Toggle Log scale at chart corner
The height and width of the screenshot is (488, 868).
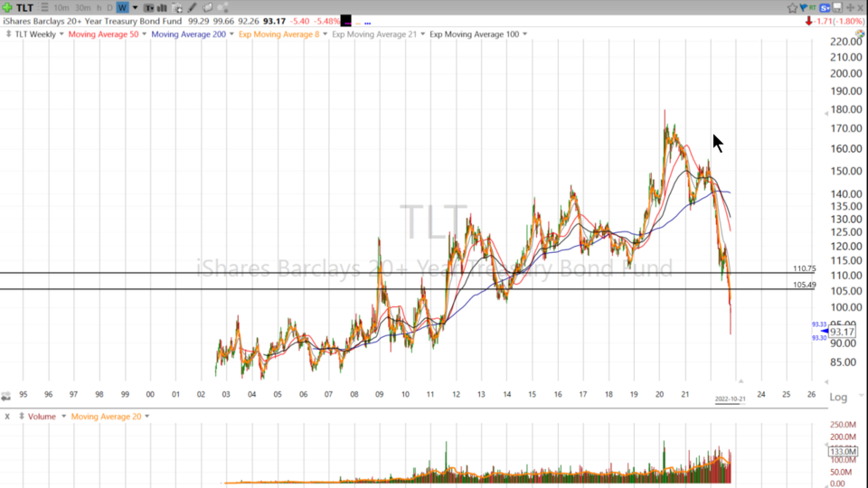tap(838, 398)
